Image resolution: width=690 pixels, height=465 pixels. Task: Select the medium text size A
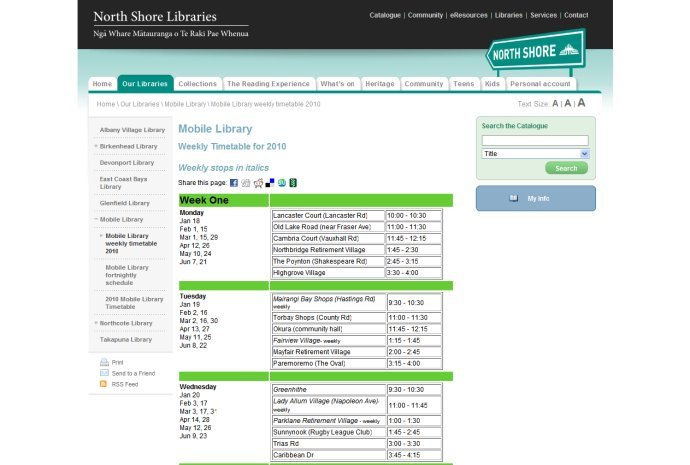tap(568, 104)
